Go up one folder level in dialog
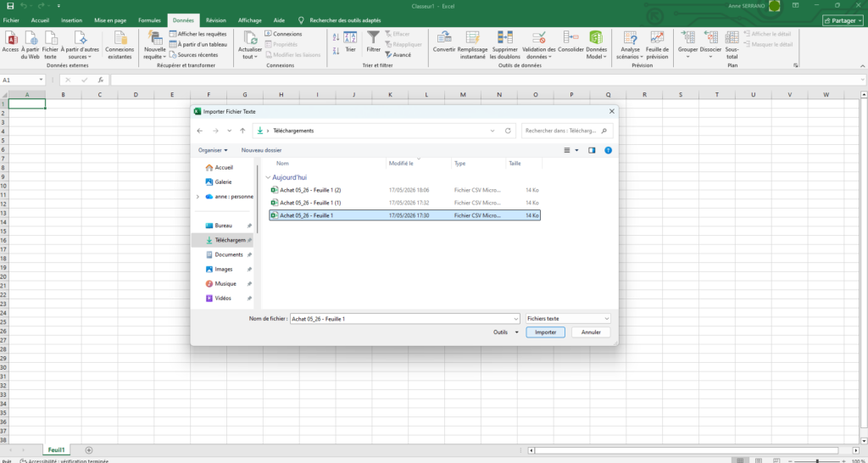This screenshot has width=868, height=463. point(242,131)
